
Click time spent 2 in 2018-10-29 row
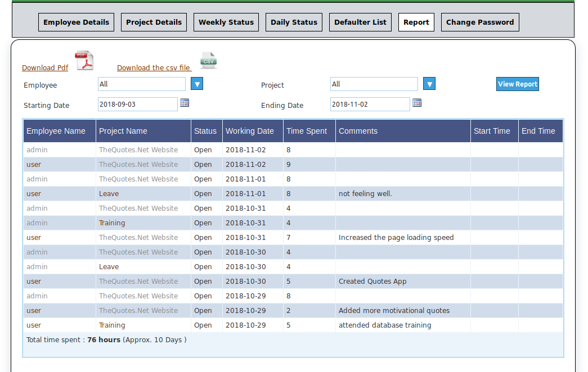pos(289,311)
